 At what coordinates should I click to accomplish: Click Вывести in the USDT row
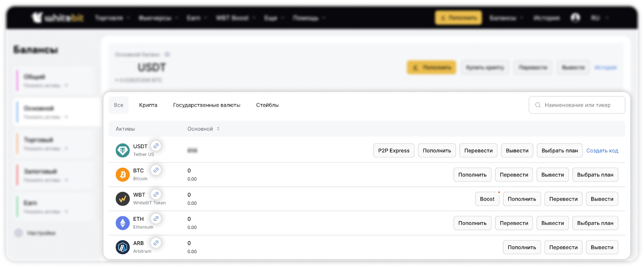coord(517,150)
